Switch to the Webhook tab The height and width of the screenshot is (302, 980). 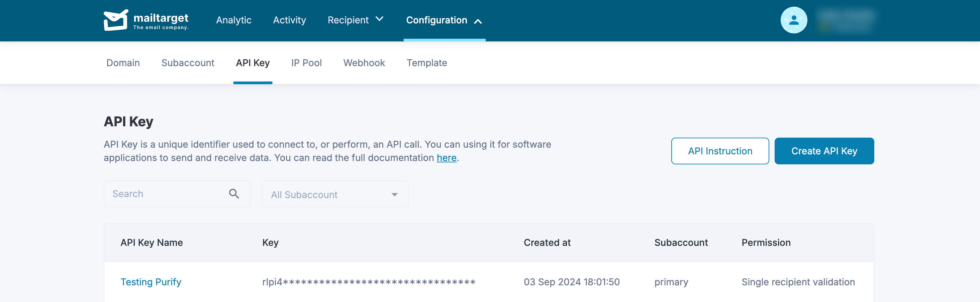coord(364,63)
